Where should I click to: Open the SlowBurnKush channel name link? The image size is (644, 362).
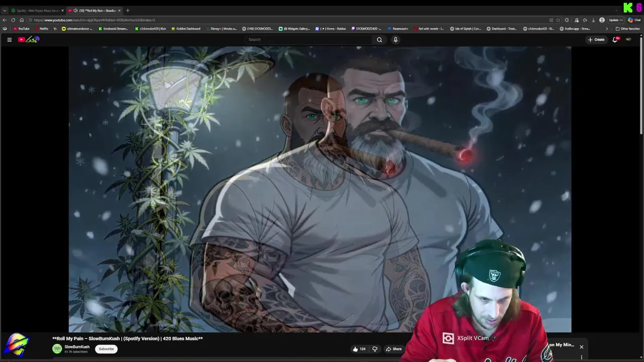point(77,346)
